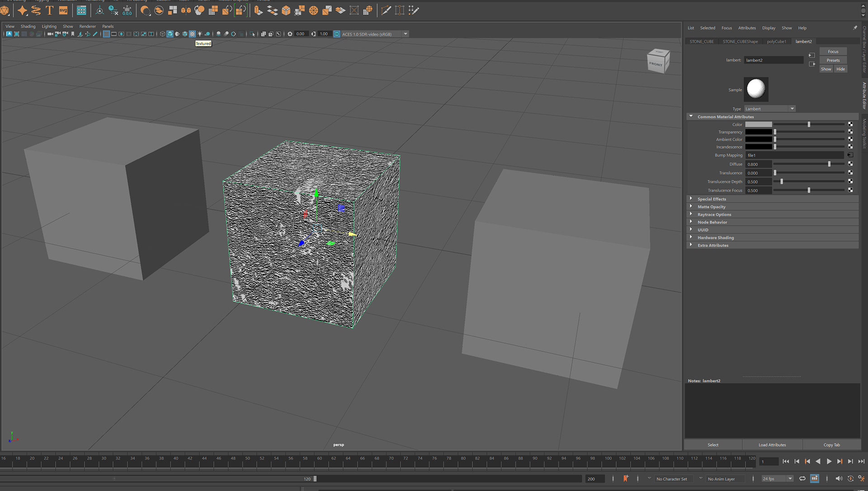This screenshot has width=868, height=491.
Task: Click the Delete History clock icon
Action: 113,10
